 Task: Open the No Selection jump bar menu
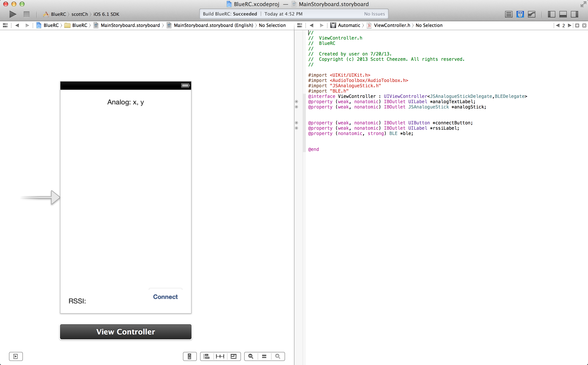pos(272,25)
